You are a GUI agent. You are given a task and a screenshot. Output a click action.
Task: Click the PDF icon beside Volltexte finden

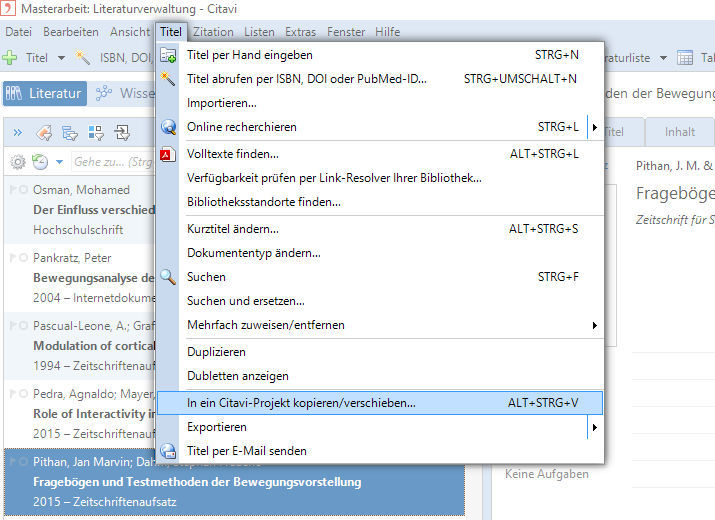pos(167,154)
